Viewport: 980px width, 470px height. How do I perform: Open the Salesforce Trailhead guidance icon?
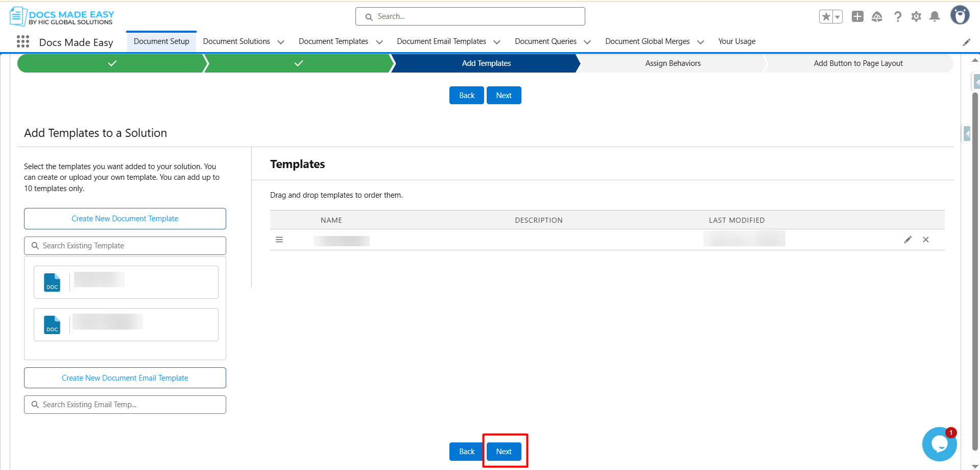(x=877, y=17)
